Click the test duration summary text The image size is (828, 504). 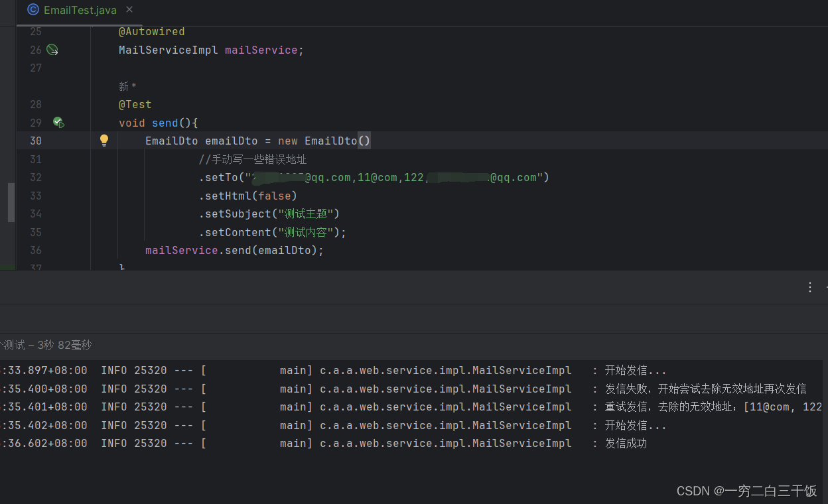[48, 345]
